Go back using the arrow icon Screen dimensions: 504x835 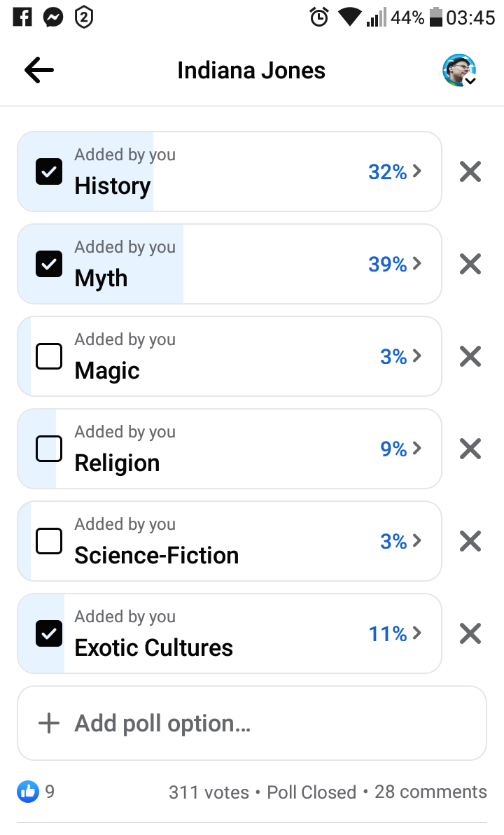[x=39, y=70]
